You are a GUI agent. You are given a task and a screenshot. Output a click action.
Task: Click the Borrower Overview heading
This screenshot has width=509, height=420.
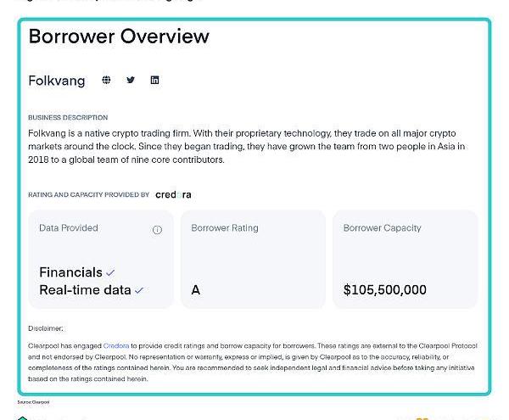coord(119,36)
